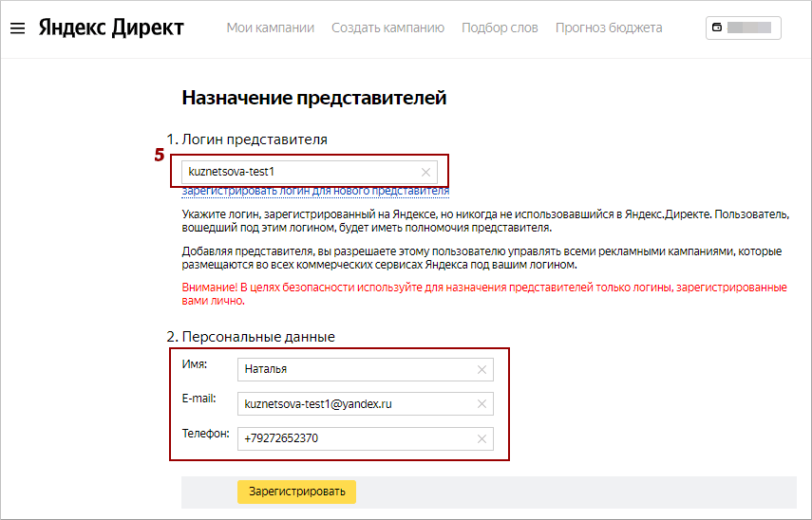
Task: Click the Зарегистрировать button
Action: click(x=296, y=492)
